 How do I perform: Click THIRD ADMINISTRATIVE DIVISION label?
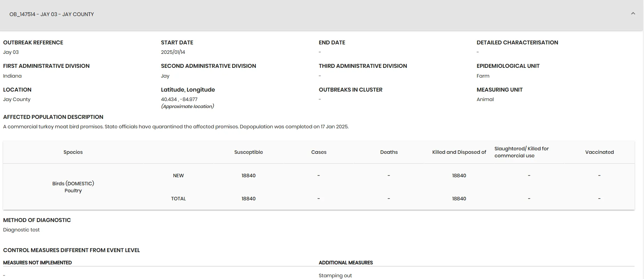click(363, 66)
